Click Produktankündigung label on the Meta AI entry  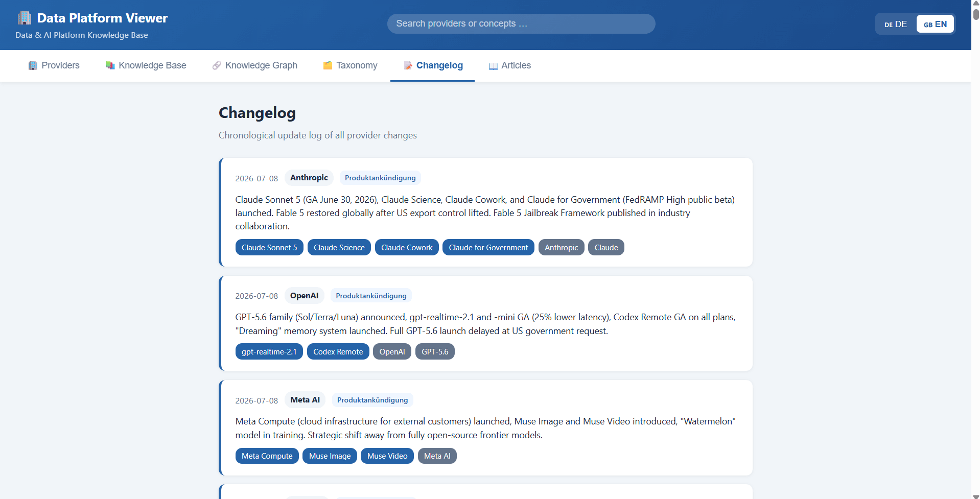(372, 400)
